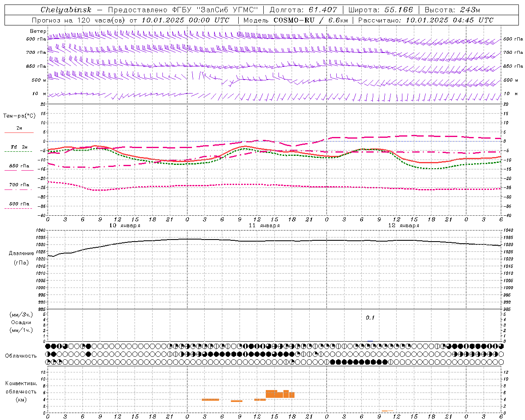Select the Высота: 243м header text
This screenshot has width=525, height=420.
click(x=452, y=10)
